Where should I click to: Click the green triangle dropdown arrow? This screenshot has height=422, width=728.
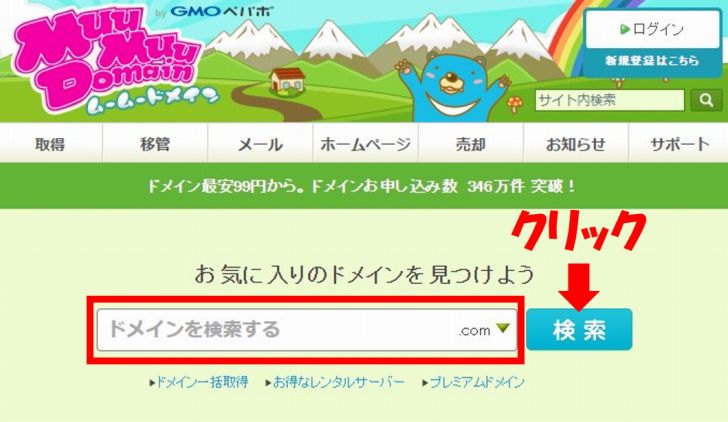click(x=502, y=328)
